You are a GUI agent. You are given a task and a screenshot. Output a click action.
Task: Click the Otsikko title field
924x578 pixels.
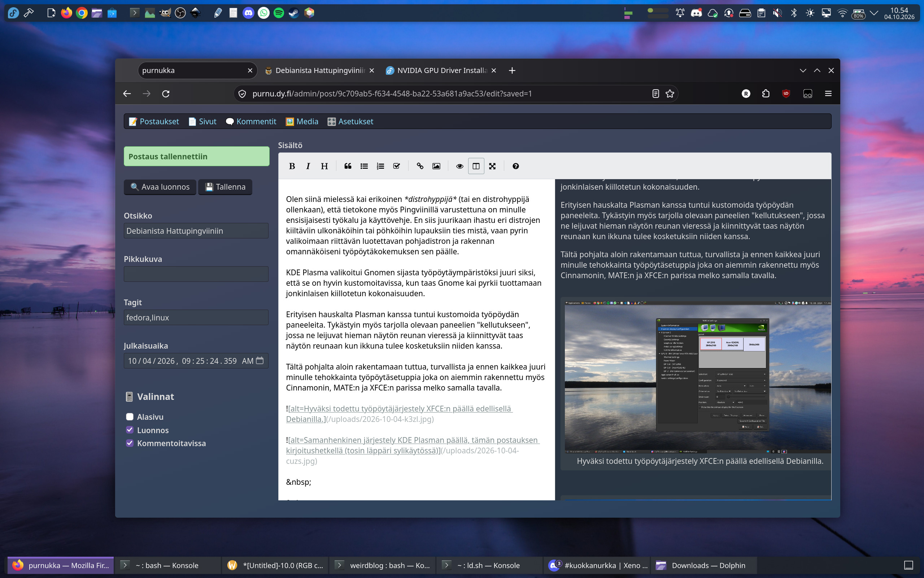pos(196,230)
